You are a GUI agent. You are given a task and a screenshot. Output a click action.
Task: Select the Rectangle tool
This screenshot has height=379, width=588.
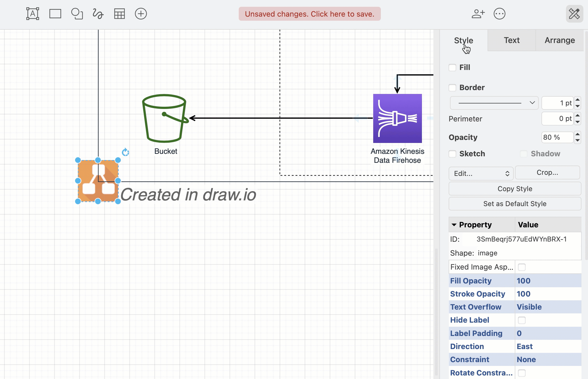click(x=55, y=13)
